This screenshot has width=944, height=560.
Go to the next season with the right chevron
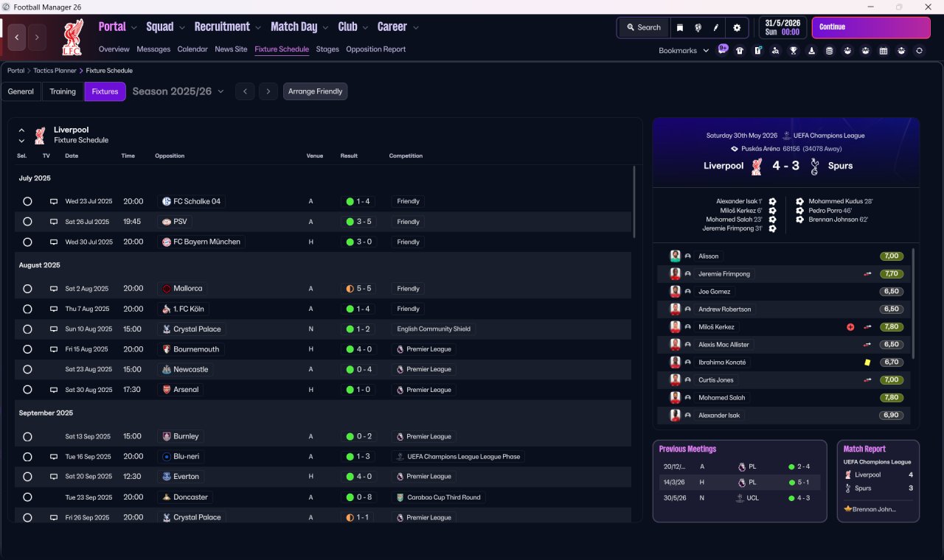click(x=268, y=91)
